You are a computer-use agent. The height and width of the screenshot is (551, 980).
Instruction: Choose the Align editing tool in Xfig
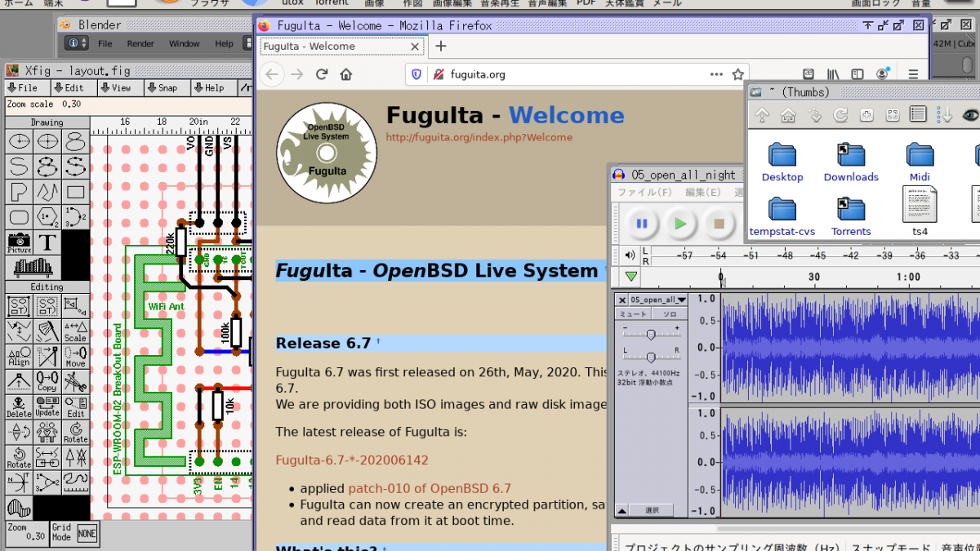pyautogui.click(x=20, y=356)
